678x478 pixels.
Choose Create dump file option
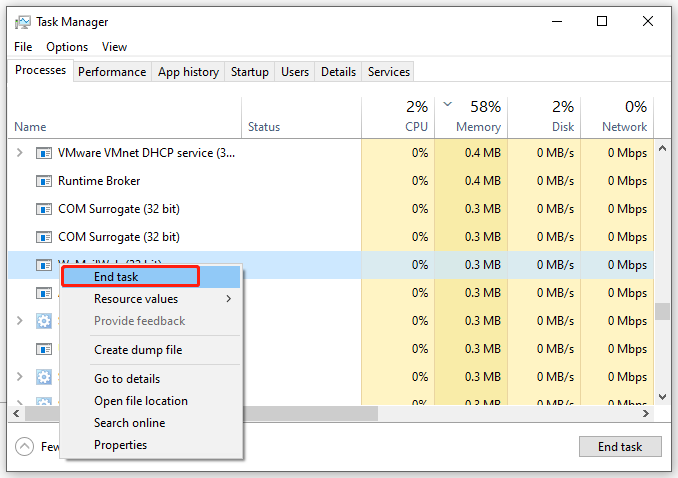point(138,350)
